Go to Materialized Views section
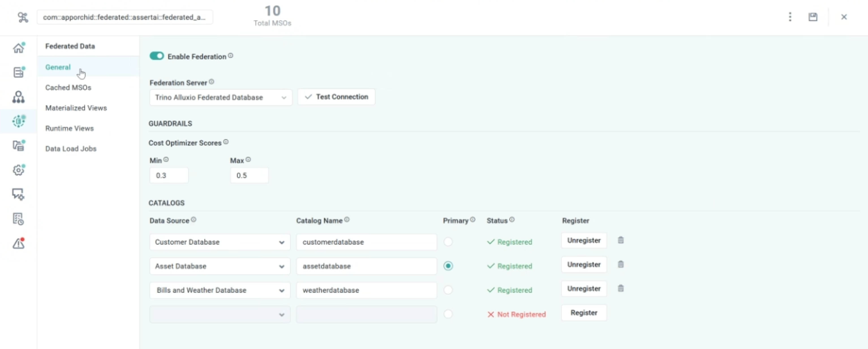This screenshot has width=868, height=349. [x=76, y=108]
